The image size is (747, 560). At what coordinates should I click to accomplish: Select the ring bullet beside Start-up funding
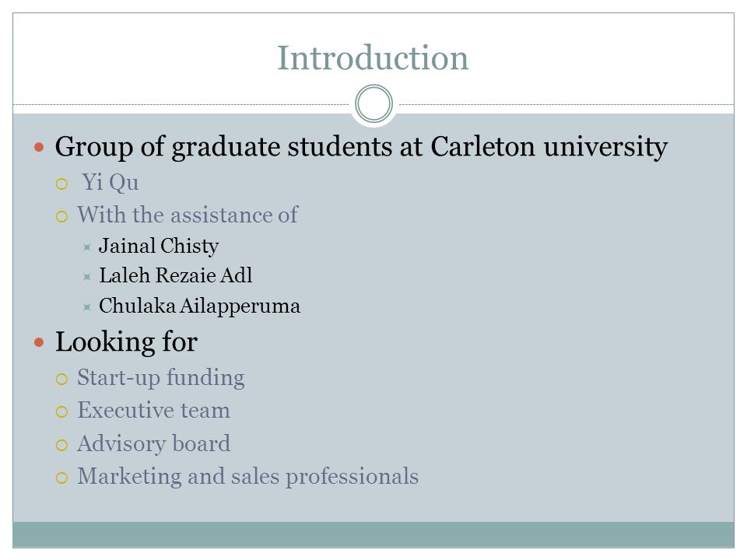click(x=62, y=379)
